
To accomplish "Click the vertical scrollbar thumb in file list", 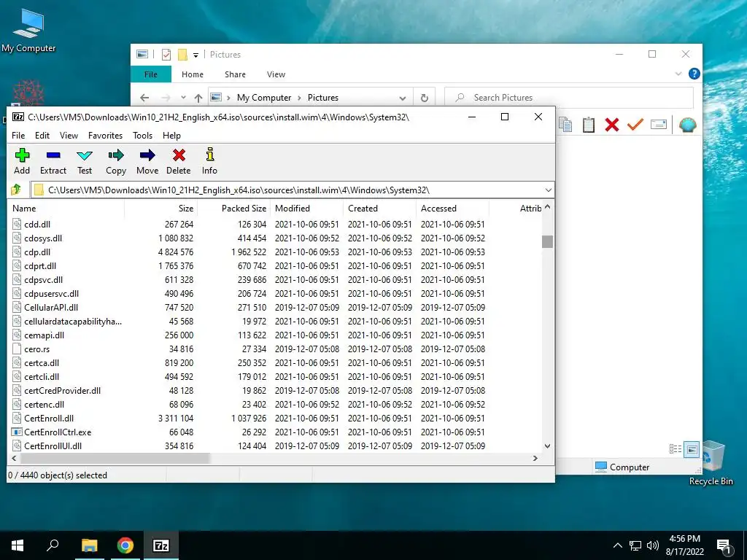I will tap(547, 241).
